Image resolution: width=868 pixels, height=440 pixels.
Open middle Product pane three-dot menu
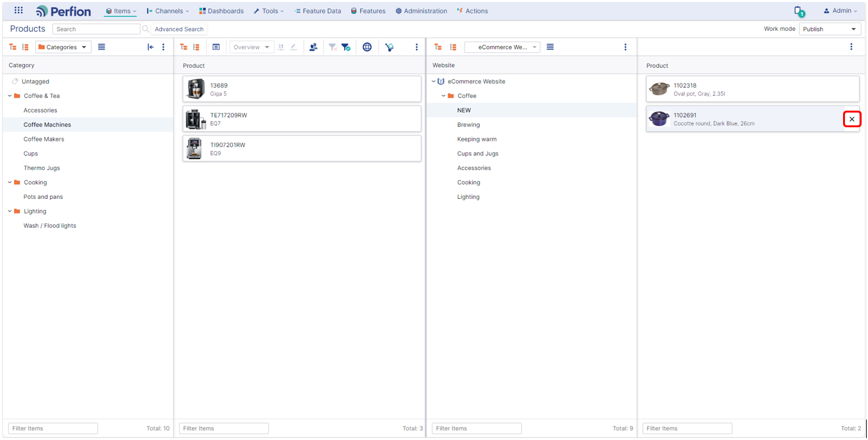pyautogui.click(x=416, y=47)
